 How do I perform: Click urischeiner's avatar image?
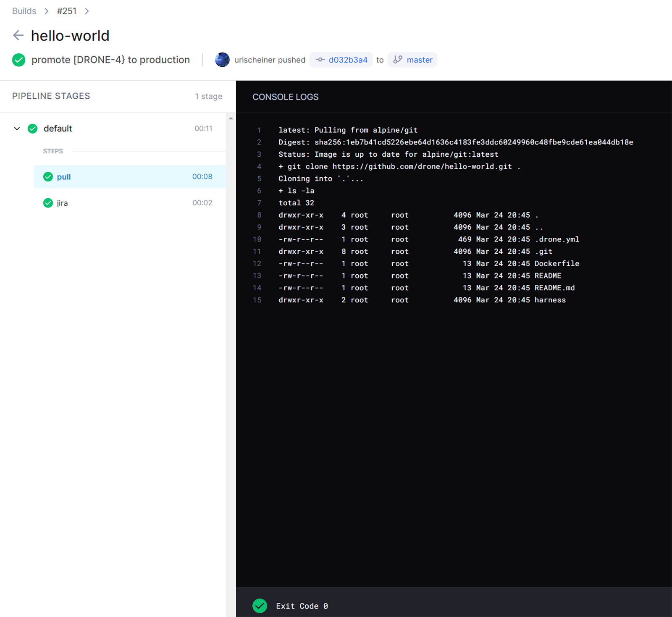point(222,60)
